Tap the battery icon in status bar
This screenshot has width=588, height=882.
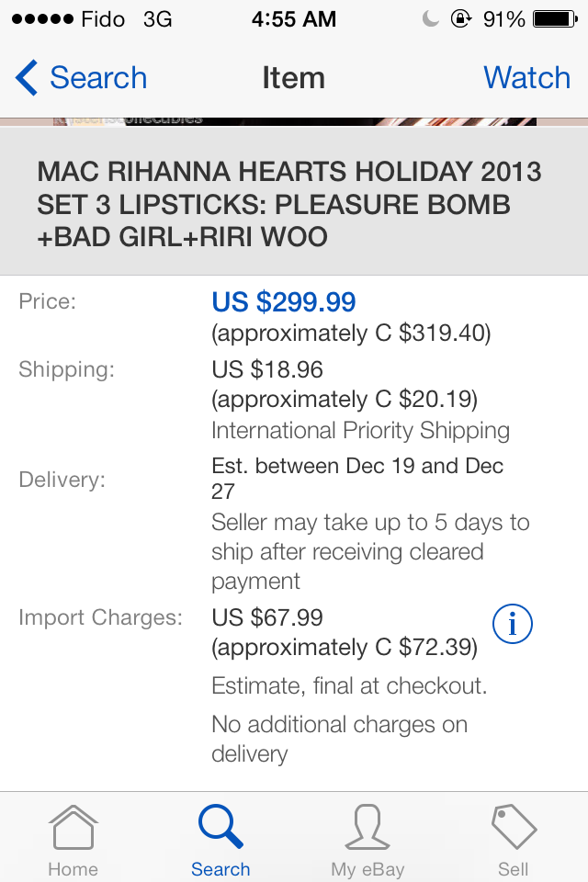pos(555,19)
